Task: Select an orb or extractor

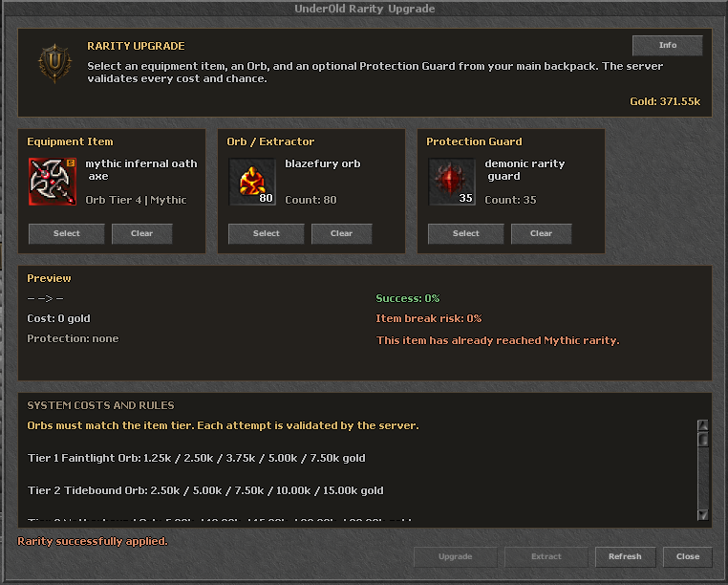Action: [266, 233]
